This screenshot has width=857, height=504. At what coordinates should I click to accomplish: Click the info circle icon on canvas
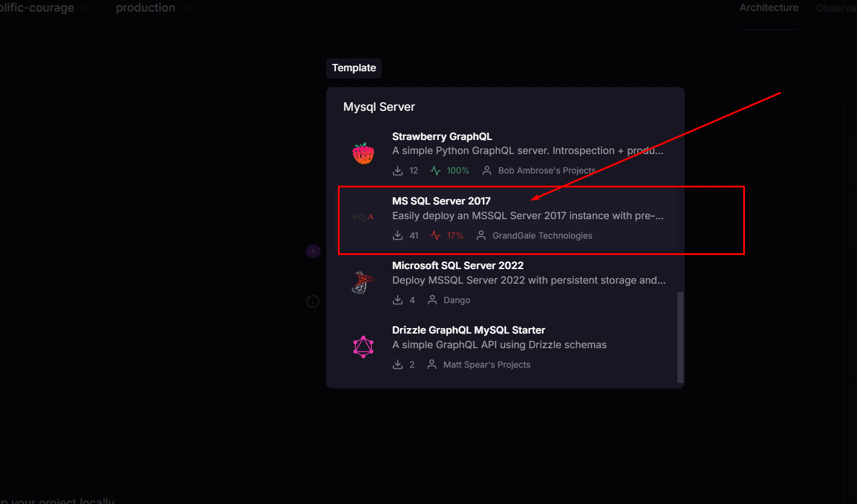313,301
